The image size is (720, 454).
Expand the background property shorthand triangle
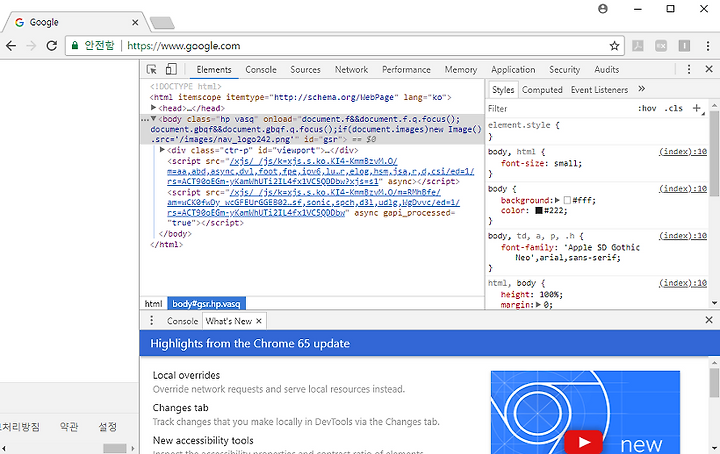click(557, 200)
